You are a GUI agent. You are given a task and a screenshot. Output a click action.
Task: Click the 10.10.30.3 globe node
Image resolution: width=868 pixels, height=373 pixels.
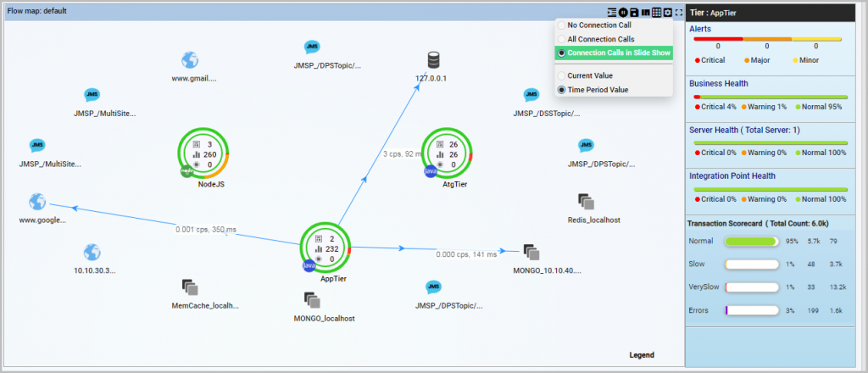[x=92, y=253]
